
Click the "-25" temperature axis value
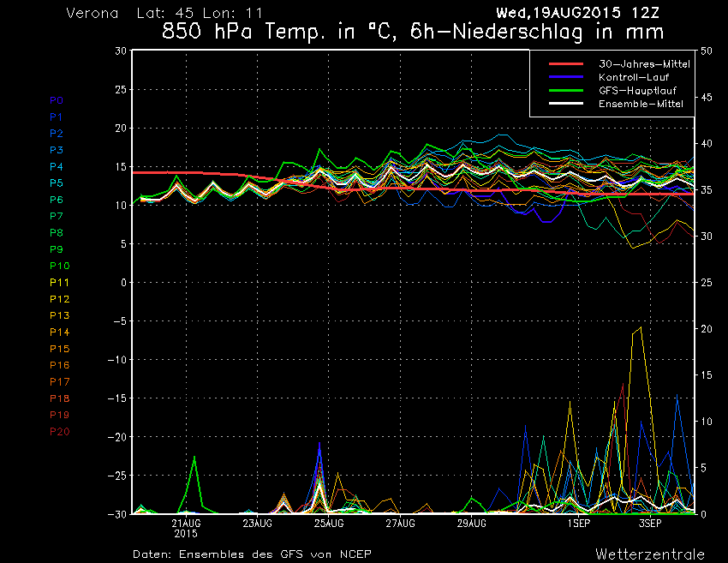117,476
